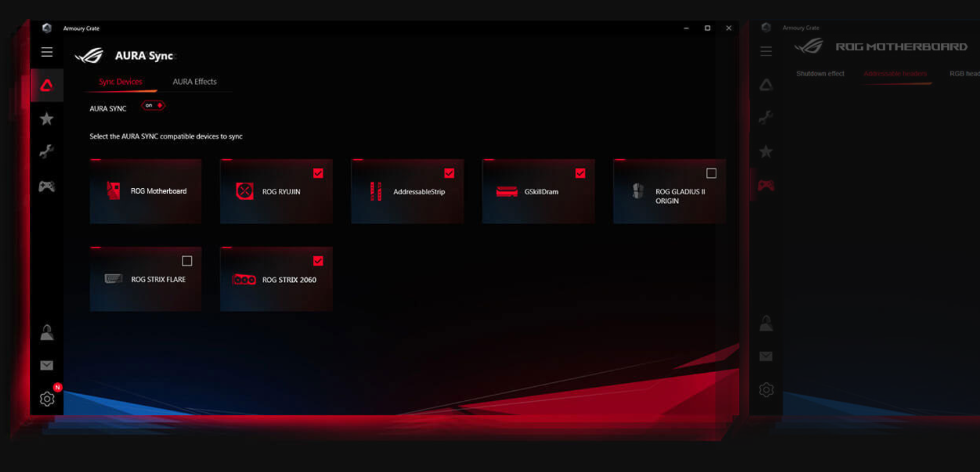Uncheck the ROG RYUJIN checkbox

click(318, 173)
